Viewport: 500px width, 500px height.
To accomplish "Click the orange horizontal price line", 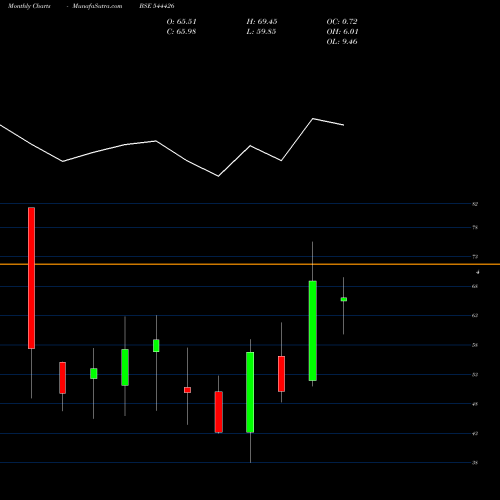I will (250, 264).
